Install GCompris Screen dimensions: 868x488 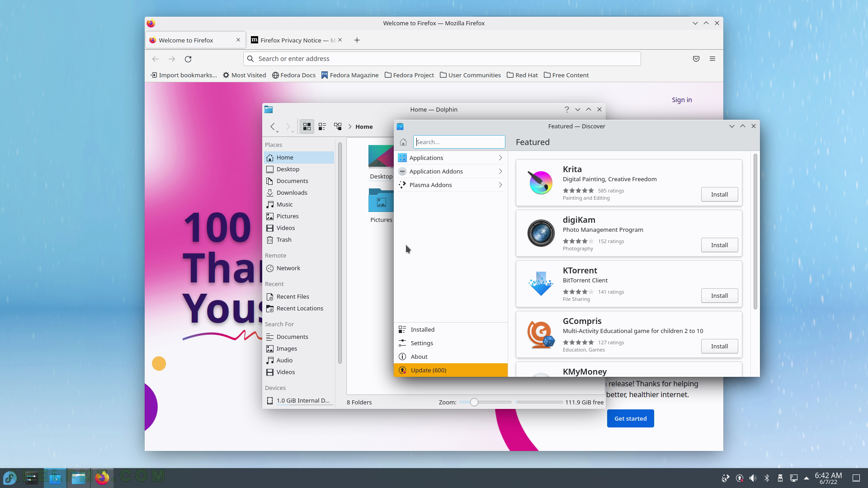719,346
